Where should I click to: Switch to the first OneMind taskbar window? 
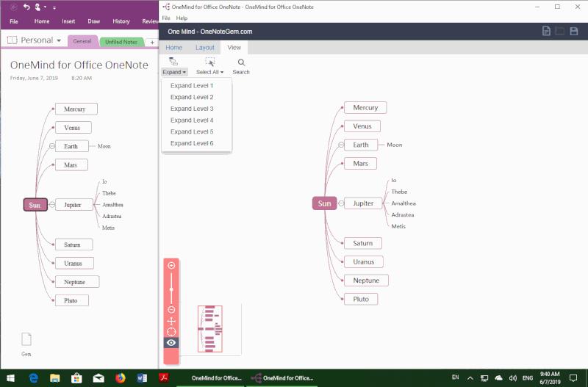pos(211,378)
